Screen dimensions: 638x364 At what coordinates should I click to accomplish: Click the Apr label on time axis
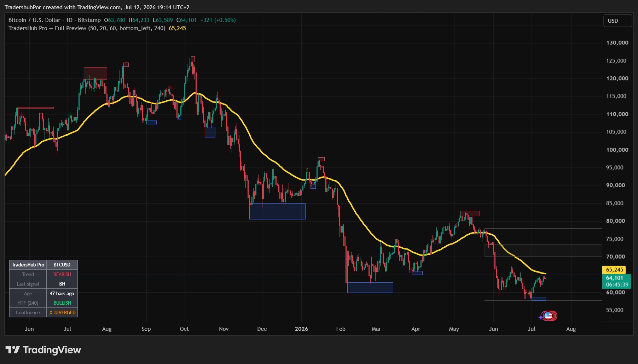pos(416,329)
